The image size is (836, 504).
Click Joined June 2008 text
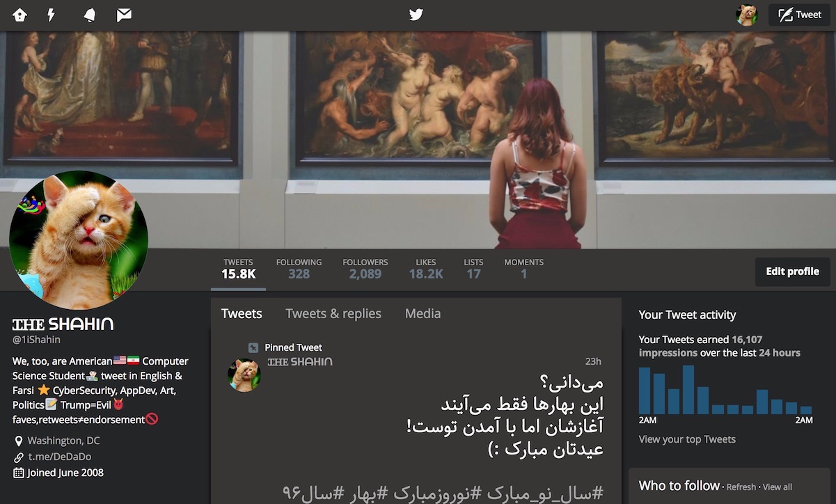point(65,473)
